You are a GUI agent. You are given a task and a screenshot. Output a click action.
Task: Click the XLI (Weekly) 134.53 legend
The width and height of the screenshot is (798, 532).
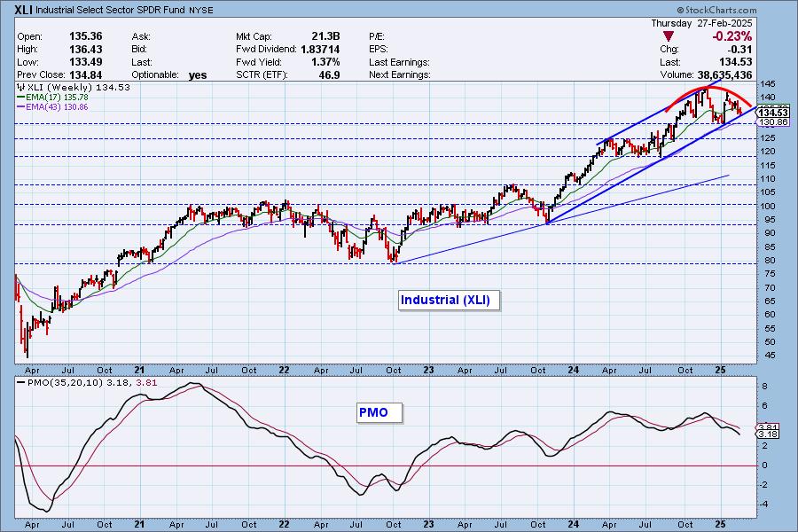pos(74,87)
